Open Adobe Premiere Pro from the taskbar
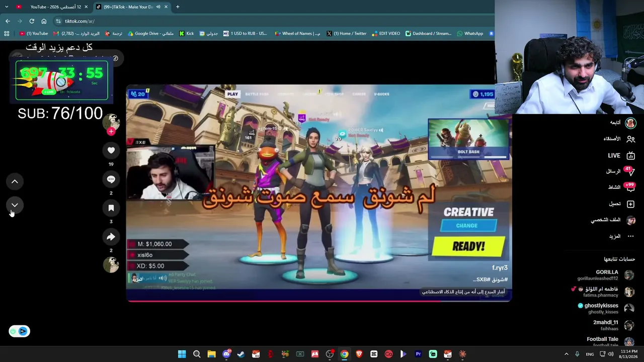644x362 pixels. click(418, 354)
